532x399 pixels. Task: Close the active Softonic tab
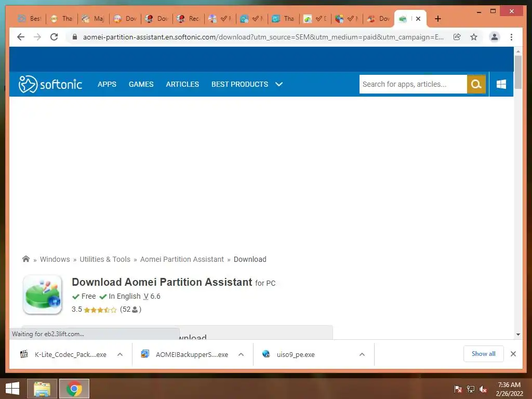pos(418,19)
